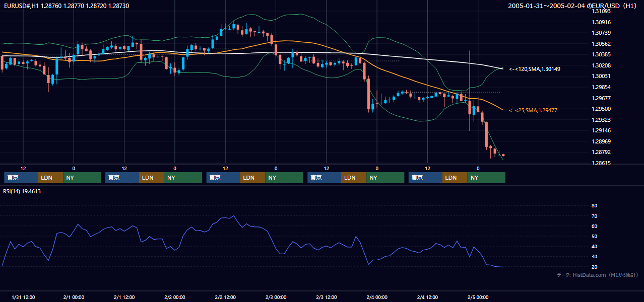Click price axis value 1.28969
The image size is (644, 302).
click(x=601, y=141)
